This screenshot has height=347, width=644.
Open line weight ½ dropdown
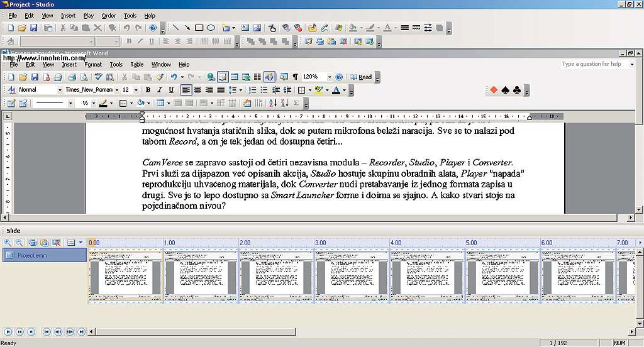click(93, 103)
